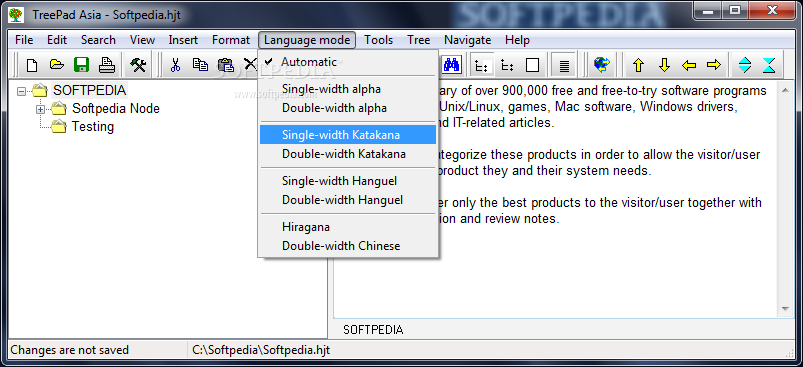Click the folder icon of the Testing node
Viewport: 803px width, 367px height.
(59, 126)
